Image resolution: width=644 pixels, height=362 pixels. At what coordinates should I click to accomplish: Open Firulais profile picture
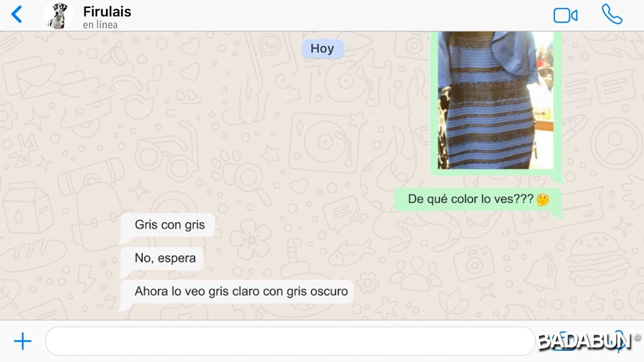coord(58,16)
